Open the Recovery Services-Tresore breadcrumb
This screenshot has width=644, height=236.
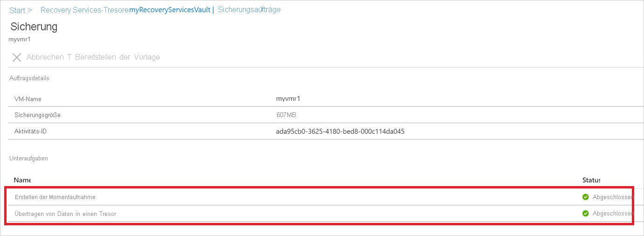tap(84, 10)
